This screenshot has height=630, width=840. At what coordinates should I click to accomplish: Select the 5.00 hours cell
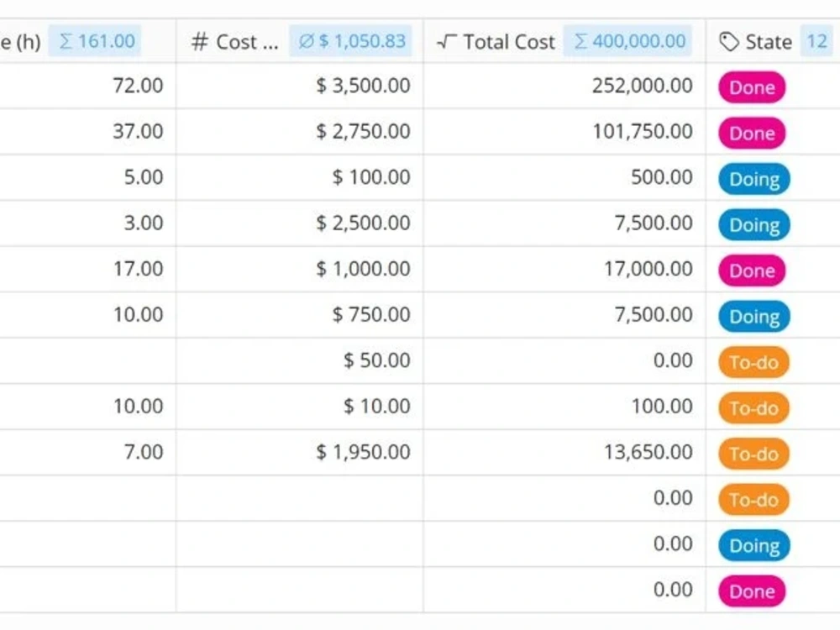pyautogui.click(x=88, y=177)
